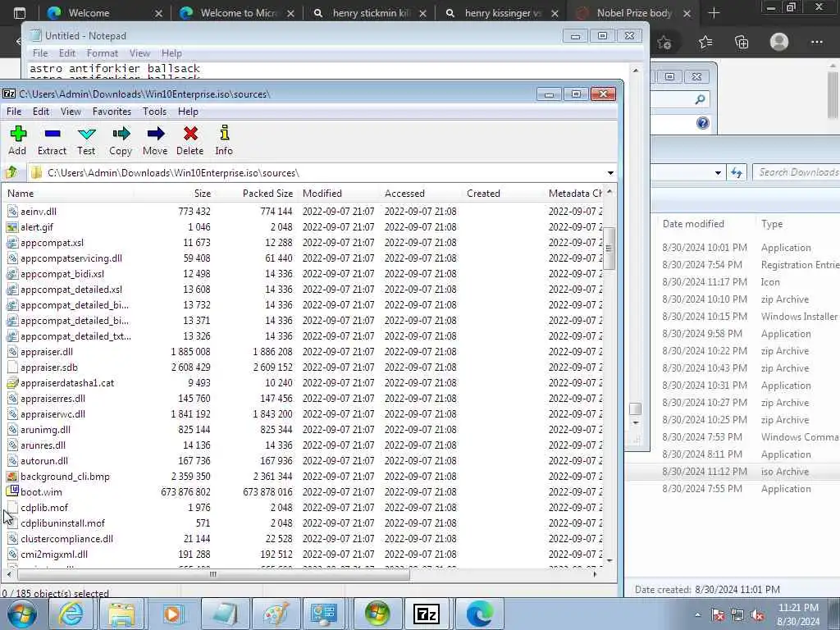The height and width of the screenshot is (630, 840).
Task: Click the Explorer search magnifier icon
Action: (x=700, y=99)
